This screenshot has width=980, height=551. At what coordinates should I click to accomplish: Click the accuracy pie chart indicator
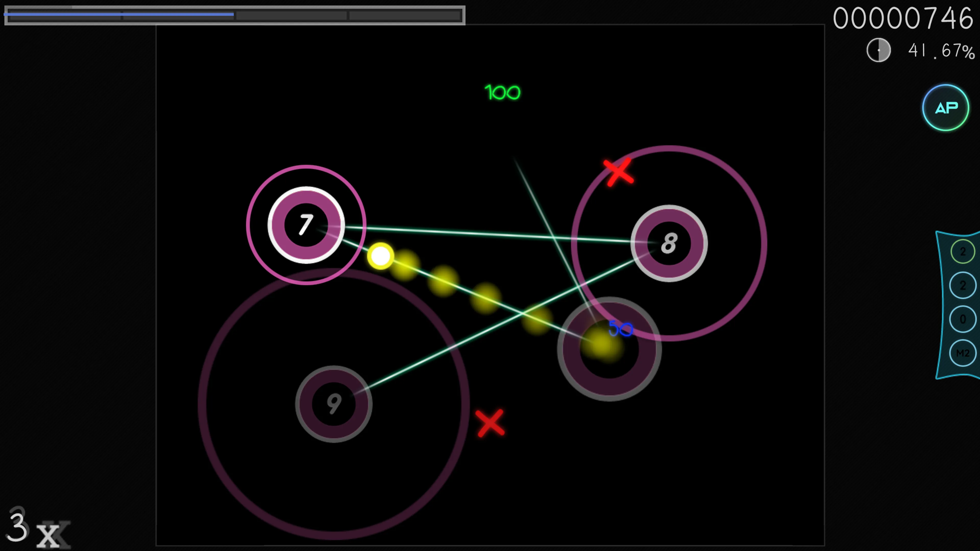point(878,50)
